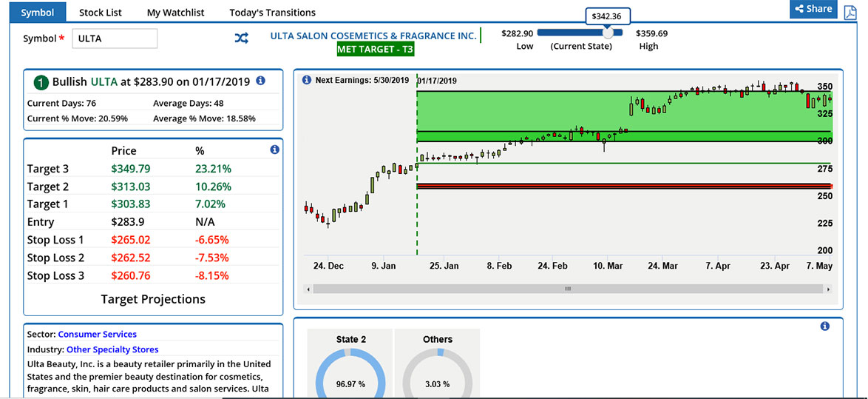Click the Symbol input field containing ULTA
868x399 pixels.
click(x=115, y=38)
